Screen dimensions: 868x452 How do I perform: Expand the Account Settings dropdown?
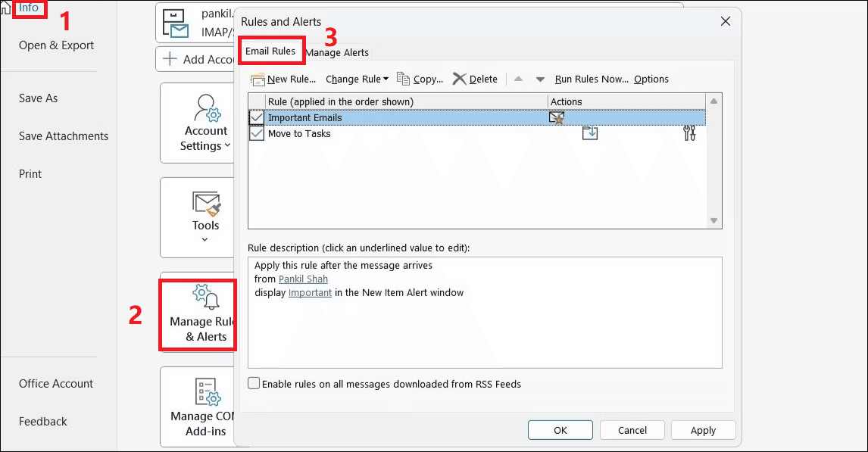(227, 145)
